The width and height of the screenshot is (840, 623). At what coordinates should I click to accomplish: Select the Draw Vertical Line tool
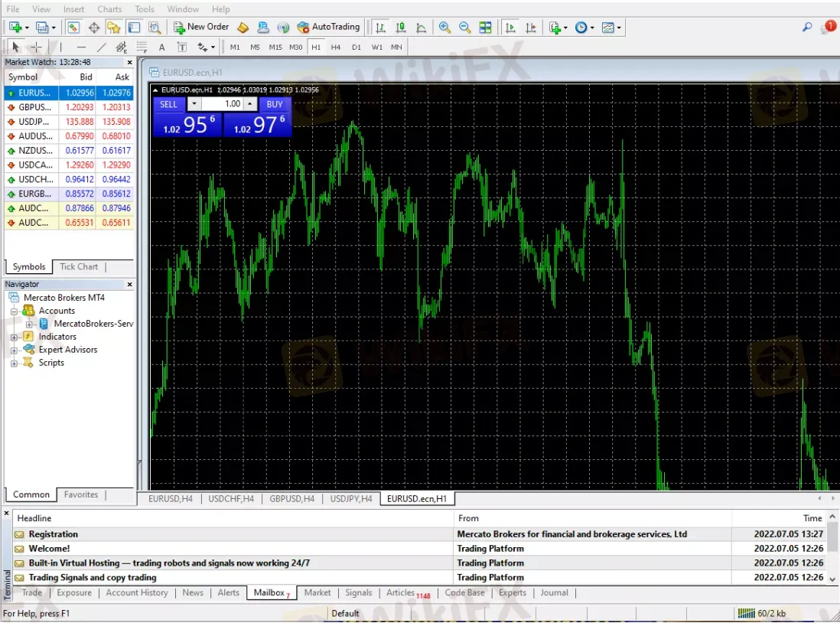tap(60, 47)
